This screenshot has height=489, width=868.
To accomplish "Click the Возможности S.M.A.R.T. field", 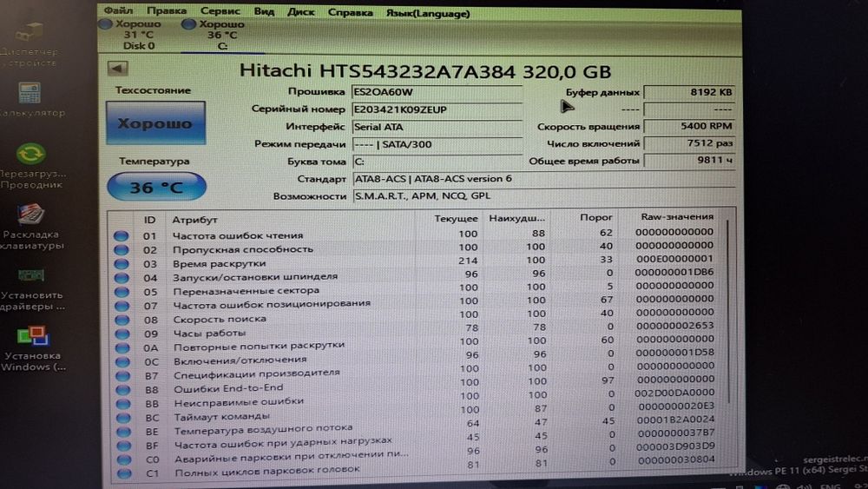I will click(543, 195).
